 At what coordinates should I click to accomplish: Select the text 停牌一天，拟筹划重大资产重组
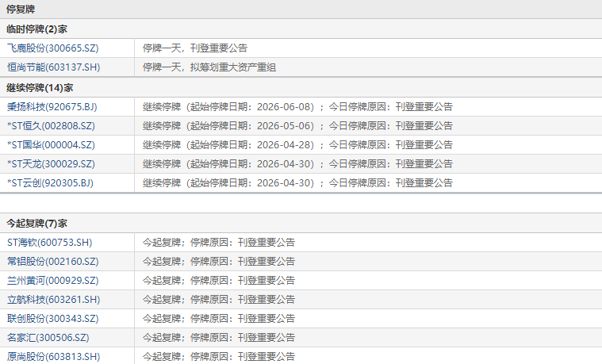click(209, 67)
